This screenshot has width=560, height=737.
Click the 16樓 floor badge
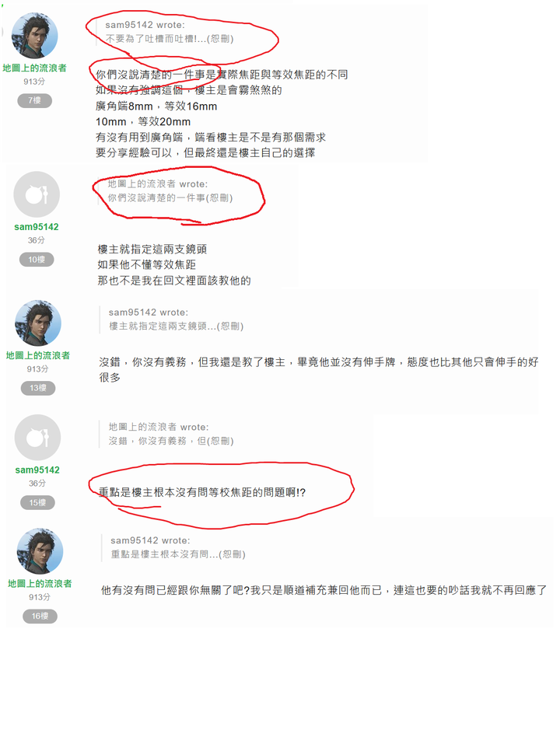click(40, 616)
